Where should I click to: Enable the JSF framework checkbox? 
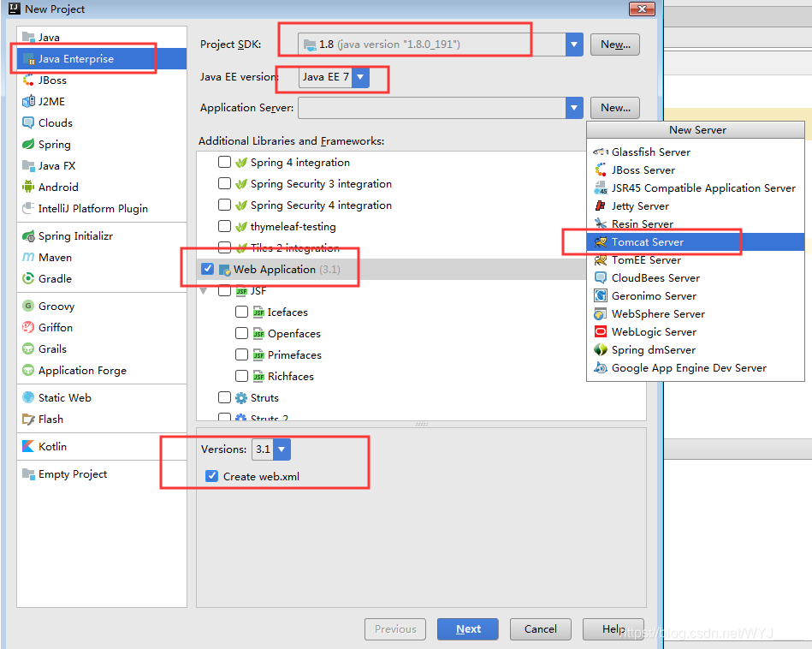pyautogui.click(x=225, y=290)
